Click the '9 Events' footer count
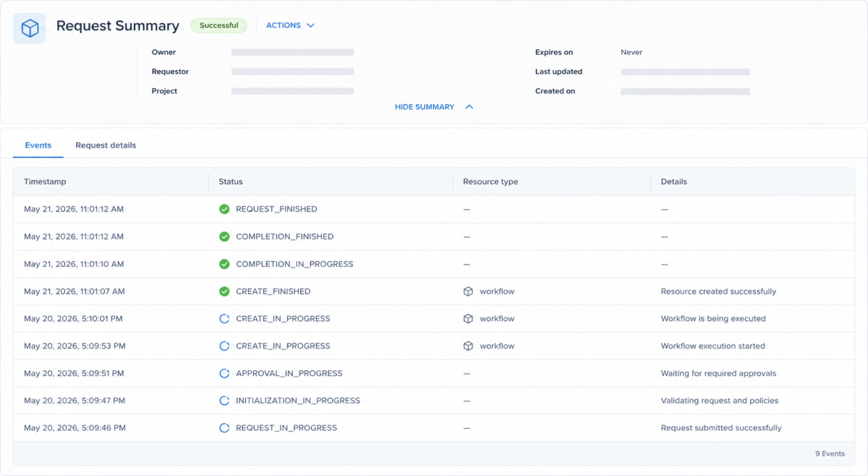Screen dimensions: 868x476 click(830, 454)
